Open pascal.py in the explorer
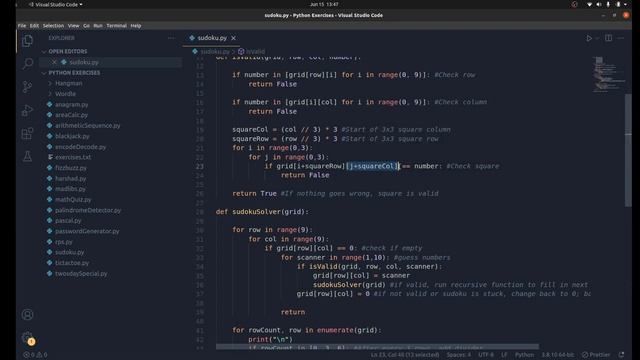 coord(68,220)
